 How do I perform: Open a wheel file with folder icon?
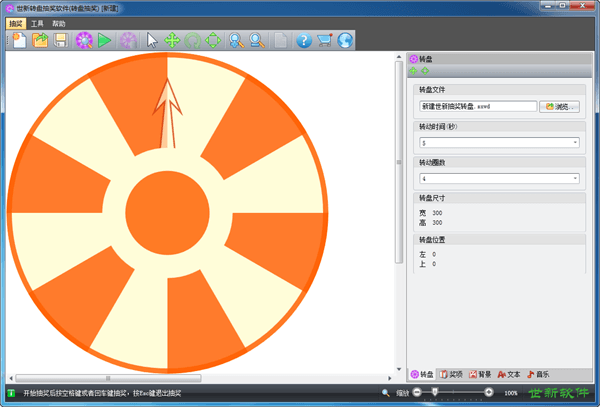point(40,40)
